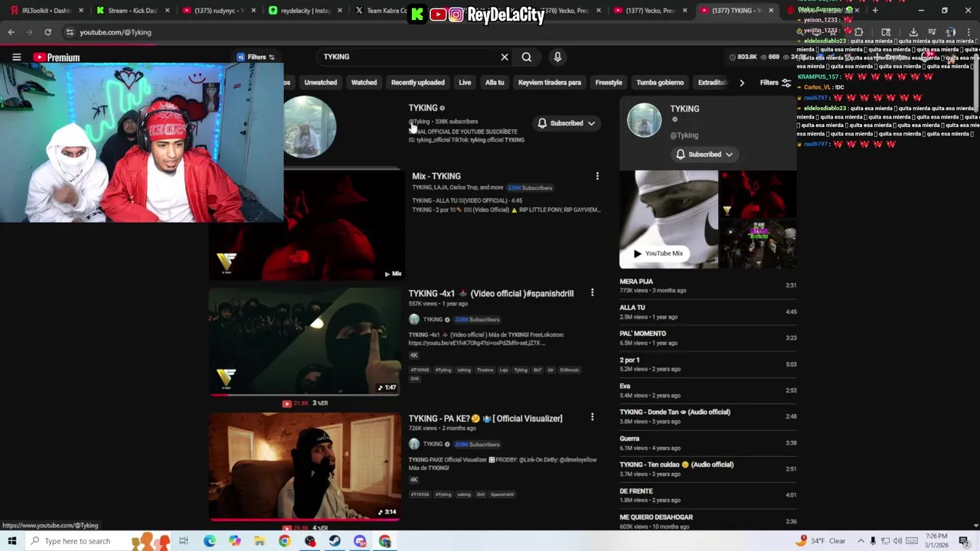This screenshot has height=551, width=980.
Task: Open more options for Mix - TYKING
Action: coord(597,176)
